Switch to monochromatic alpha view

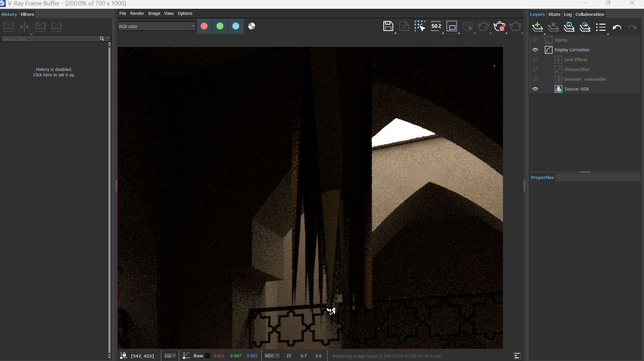252,26
